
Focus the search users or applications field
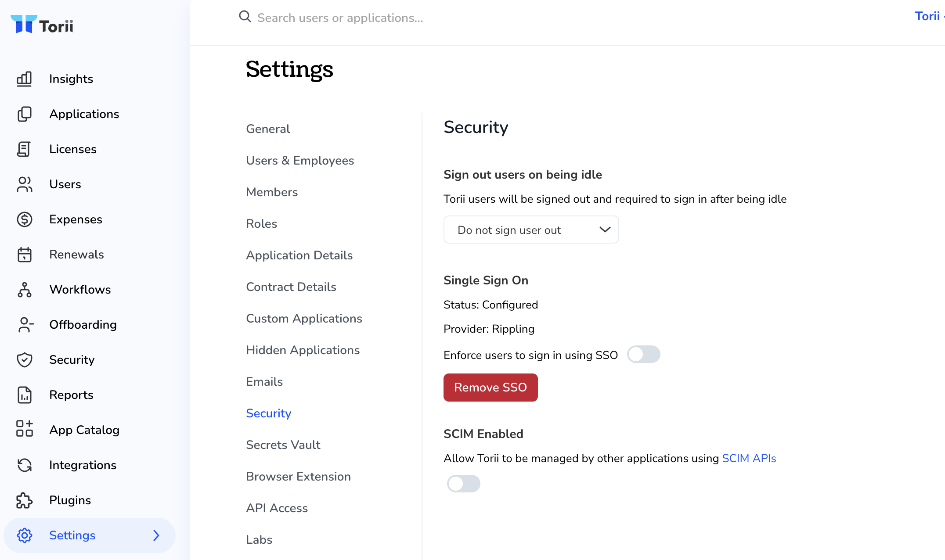click(x=340, y=18)
